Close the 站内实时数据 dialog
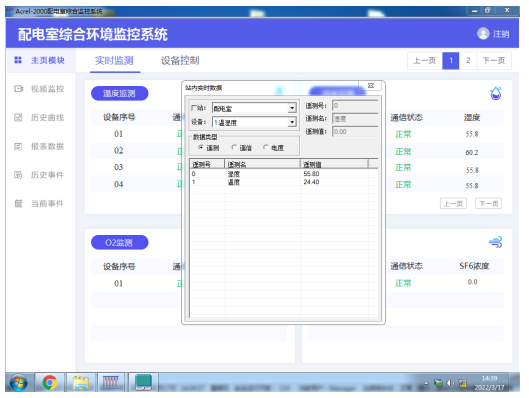 [x=370, y=86]
